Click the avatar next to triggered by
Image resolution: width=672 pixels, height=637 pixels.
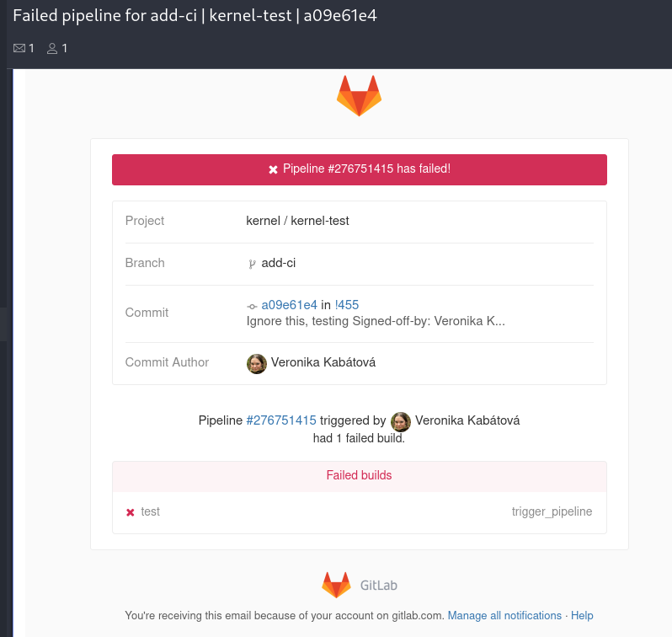[401, 421]
